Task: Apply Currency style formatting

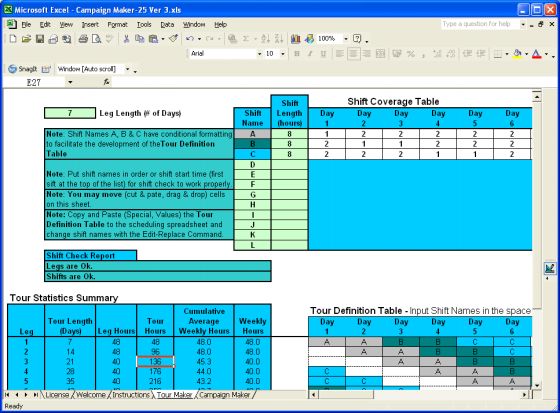Action: click(397, 54)
